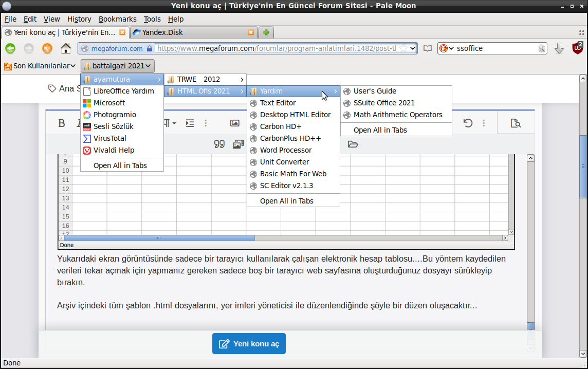
Task: Open the Bookmarks menu
Action: tap(117, 19)
